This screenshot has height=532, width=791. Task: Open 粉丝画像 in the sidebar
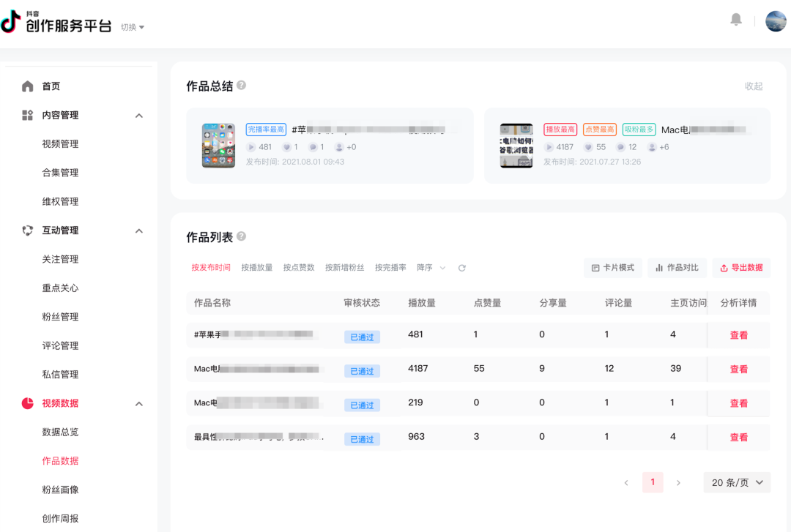[60, 490]
